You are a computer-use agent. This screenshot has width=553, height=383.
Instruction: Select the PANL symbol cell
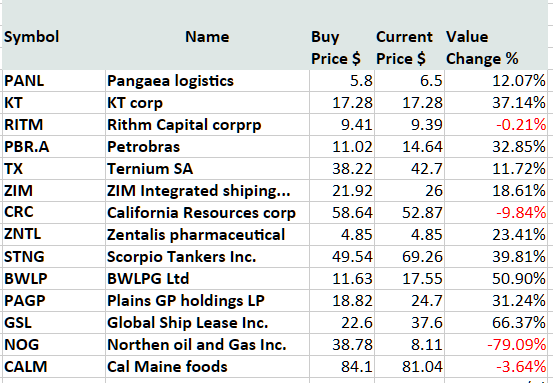[x=54, y=81]
